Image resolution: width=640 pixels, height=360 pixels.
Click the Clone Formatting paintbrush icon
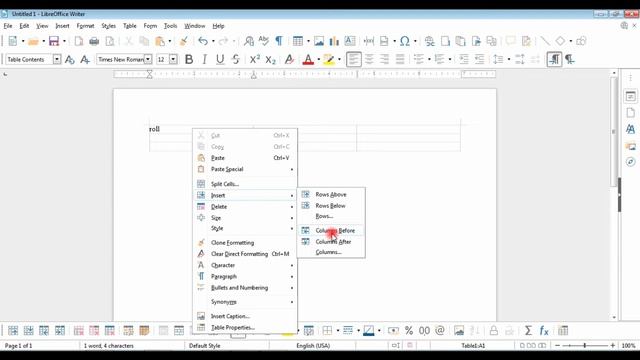click(x=184, y=41)
